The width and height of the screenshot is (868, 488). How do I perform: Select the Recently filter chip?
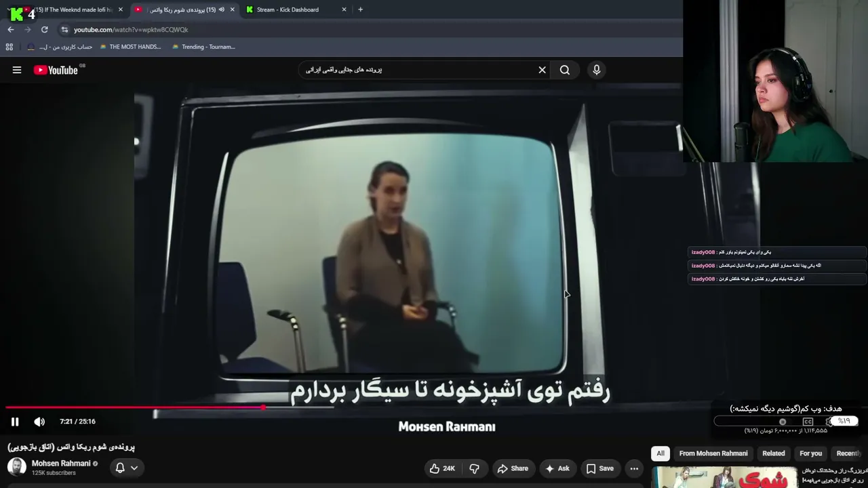tap(850, 453)
